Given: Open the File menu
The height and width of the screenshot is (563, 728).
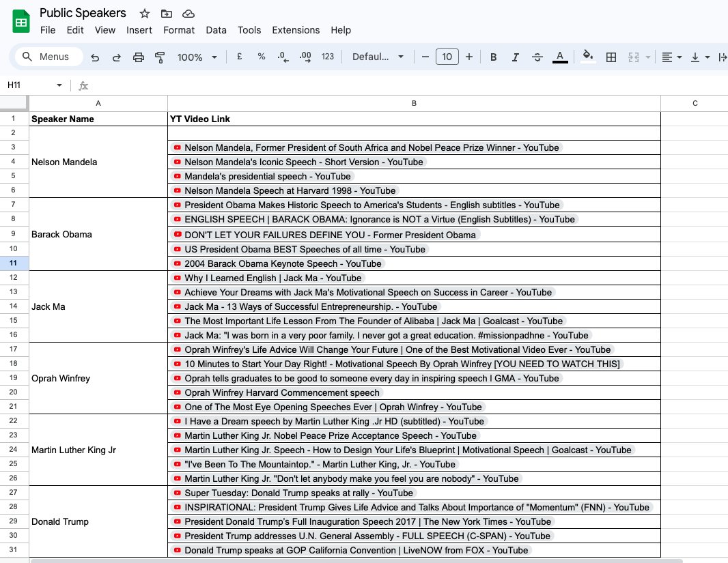Looking at the screenshot, I should (48, 30).
